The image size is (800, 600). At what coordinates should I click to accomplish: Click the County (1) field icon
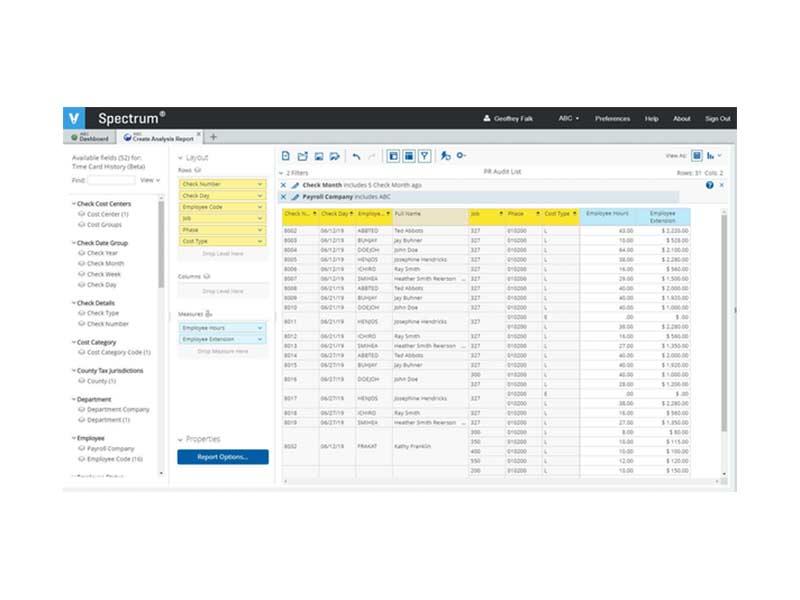tap(81, 381)
